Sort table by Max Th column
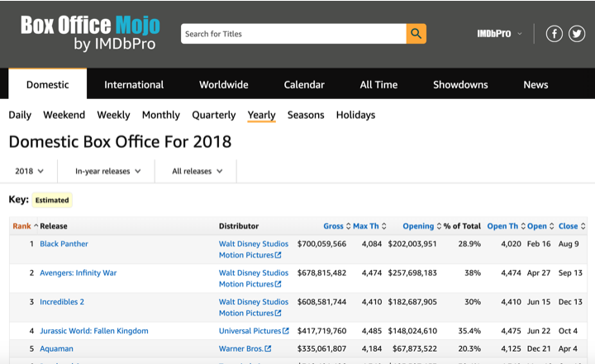The height and width of the screenshot is (364, 595). coord(369,226)
